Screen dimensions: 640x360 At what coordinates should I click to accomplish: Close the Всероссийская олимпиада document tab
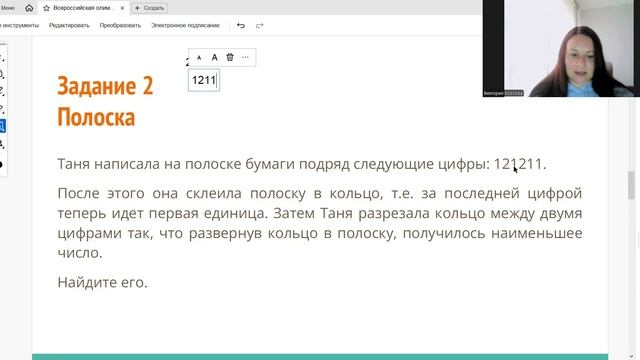122,8
